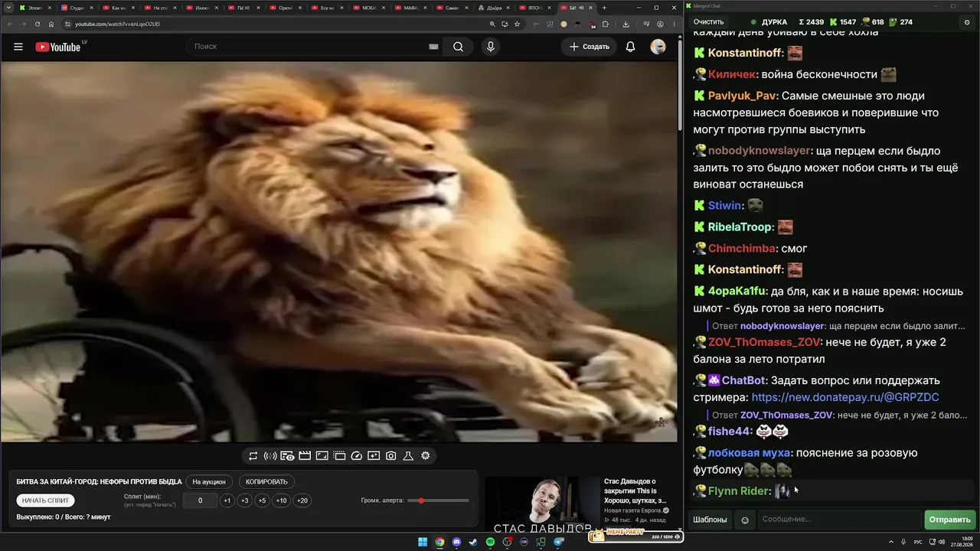Click the clapperboard icon in player toolbar
The width and height of the screenshot is (980, 551).
pyautogui.click(x=305, y=456)
